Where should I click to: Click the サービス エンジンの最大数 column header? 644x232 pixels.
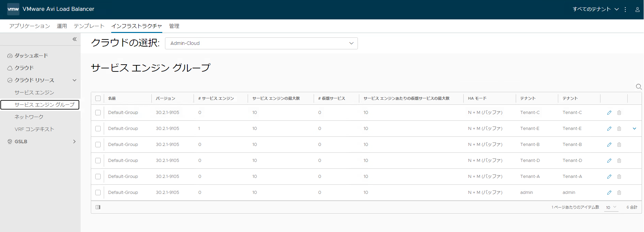pyautogui.click(x=276, y=98)
